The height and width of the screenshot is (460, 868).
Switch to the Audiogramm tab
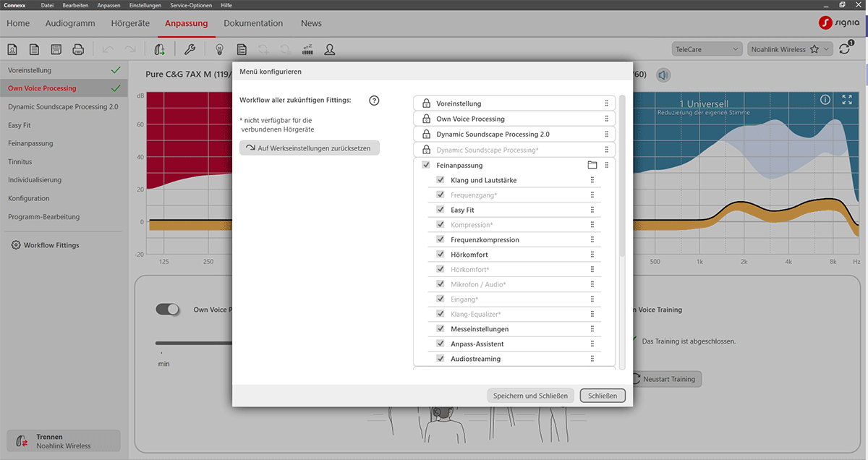(70, 23)
